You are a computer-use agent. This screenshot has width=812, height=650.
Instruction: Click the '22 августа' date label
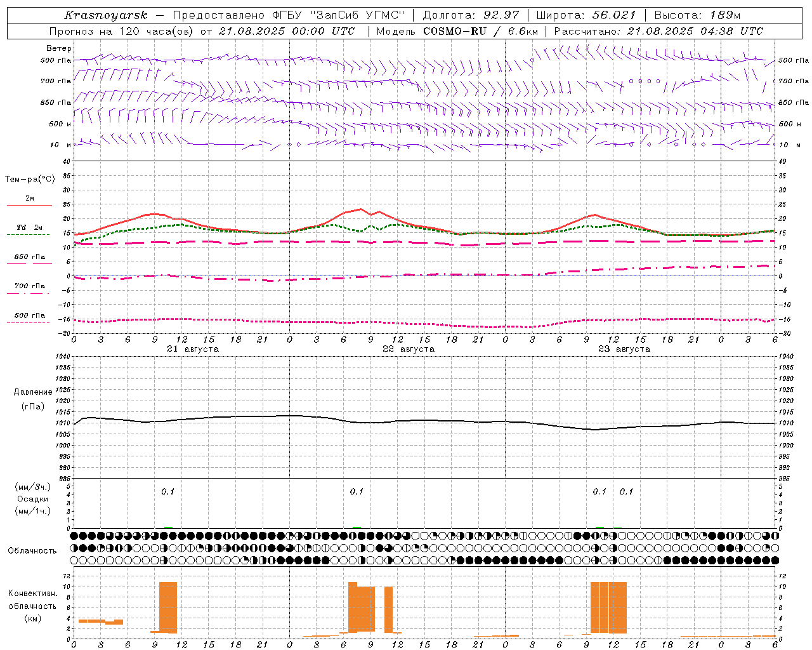[409, 349]
